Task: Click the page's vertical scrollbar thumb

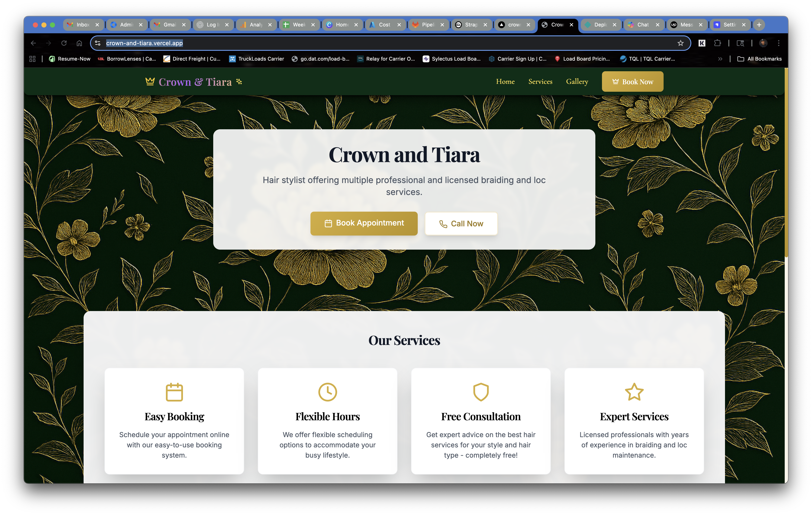Action: (x=786, y=162)
